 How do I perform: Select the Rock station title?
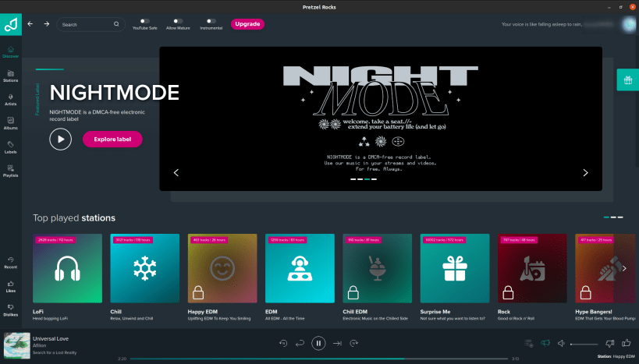tap(504, 312)
